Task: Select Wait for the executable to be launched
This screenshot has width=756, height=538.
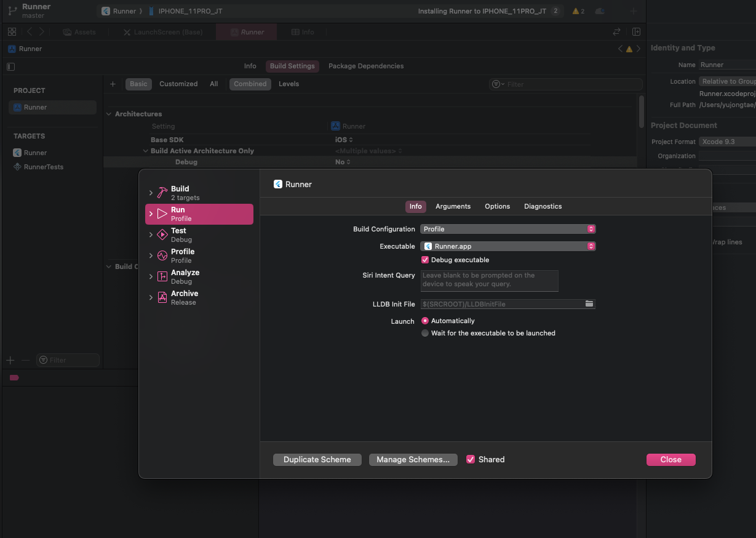Action: point(425,333)
